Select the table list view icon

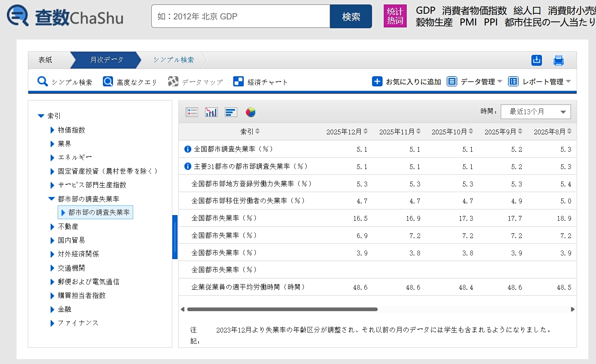coord(192,112)
